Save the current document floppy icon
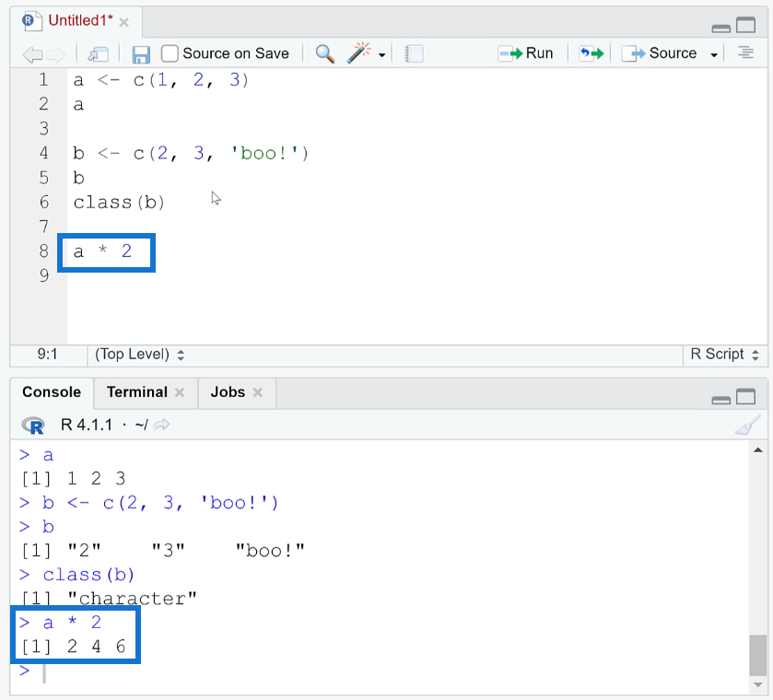Screen dimensions: 773x700 tap(141, 54)
